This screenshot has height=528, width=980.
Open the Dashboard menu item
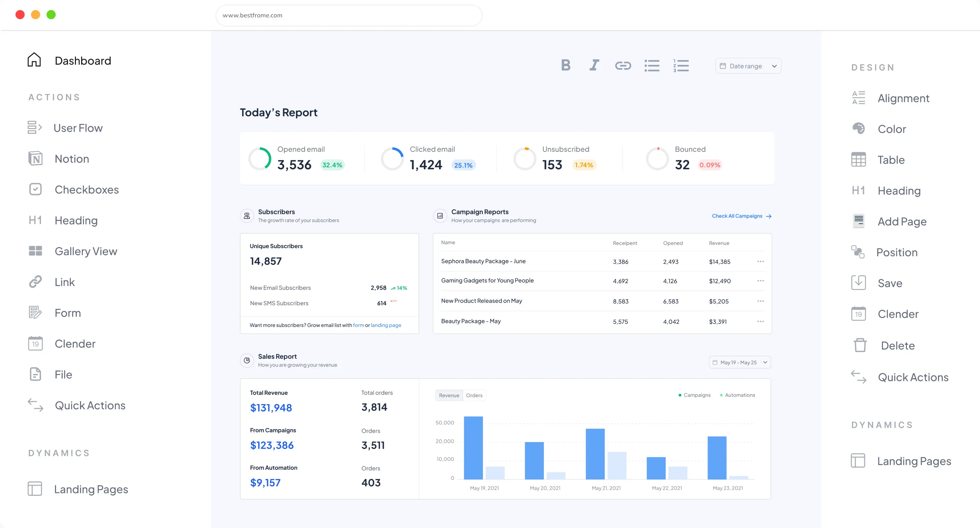point(83,60)
